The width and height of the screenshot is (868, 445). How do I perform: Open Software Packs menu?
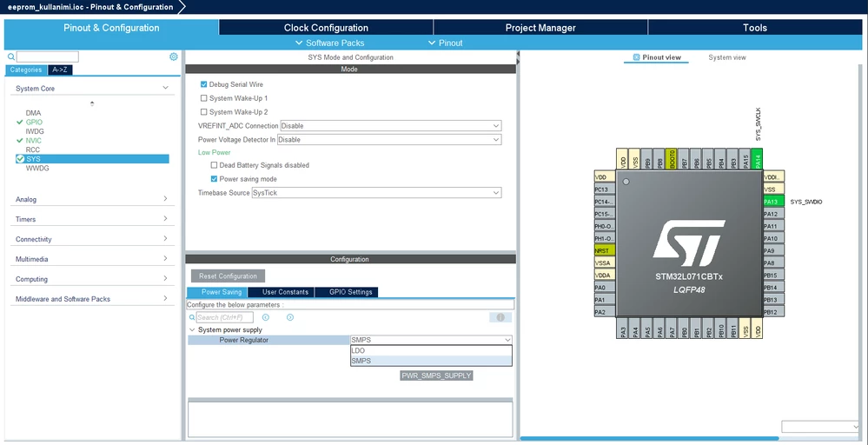point(330,43)
